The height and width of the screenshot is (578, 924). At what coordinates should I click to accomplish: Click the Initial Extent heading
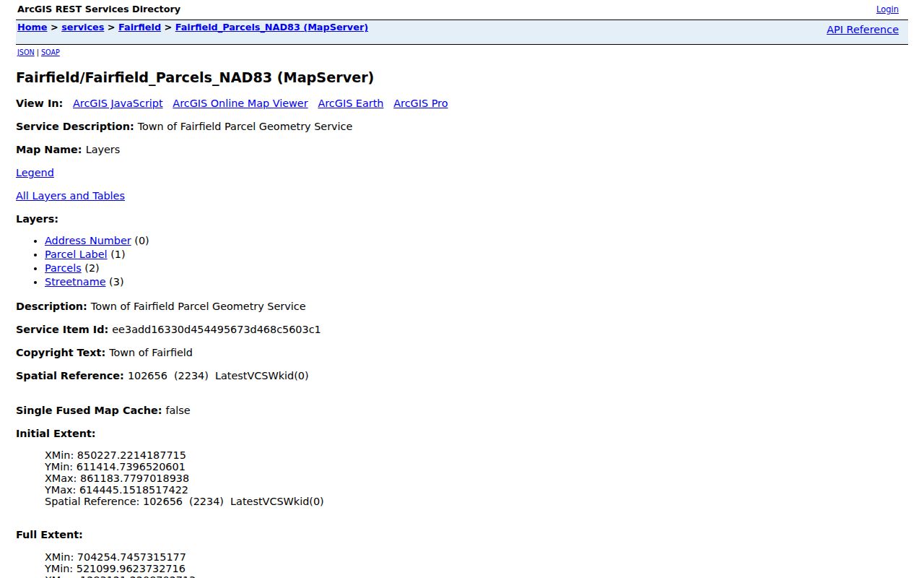click(56, 433)
